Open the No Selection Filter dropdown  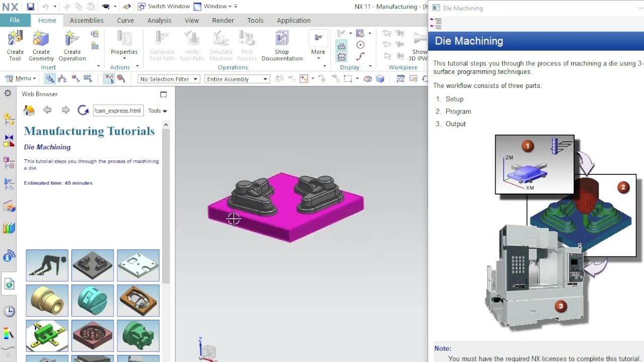[169, 79]
